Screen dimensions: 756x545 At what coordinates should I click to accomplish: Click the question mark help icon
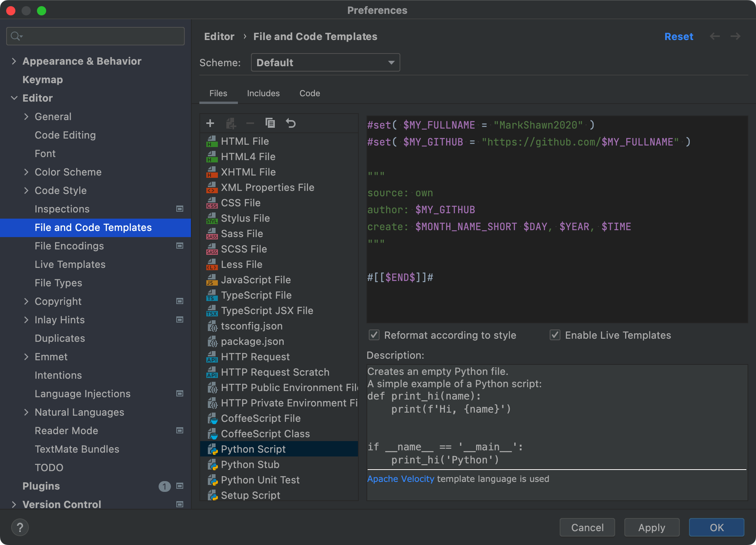[x=20, y=527]
